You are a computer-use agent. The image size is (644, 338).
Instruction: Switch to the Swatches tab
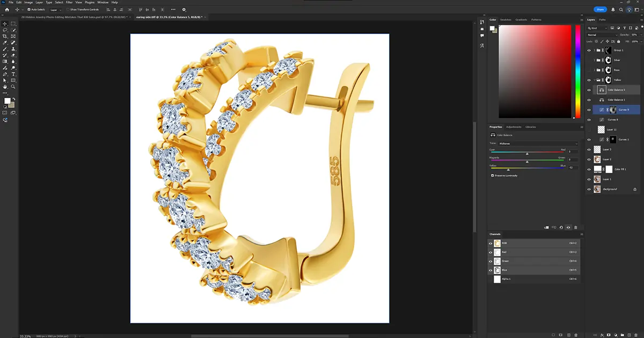pos(506,20)
